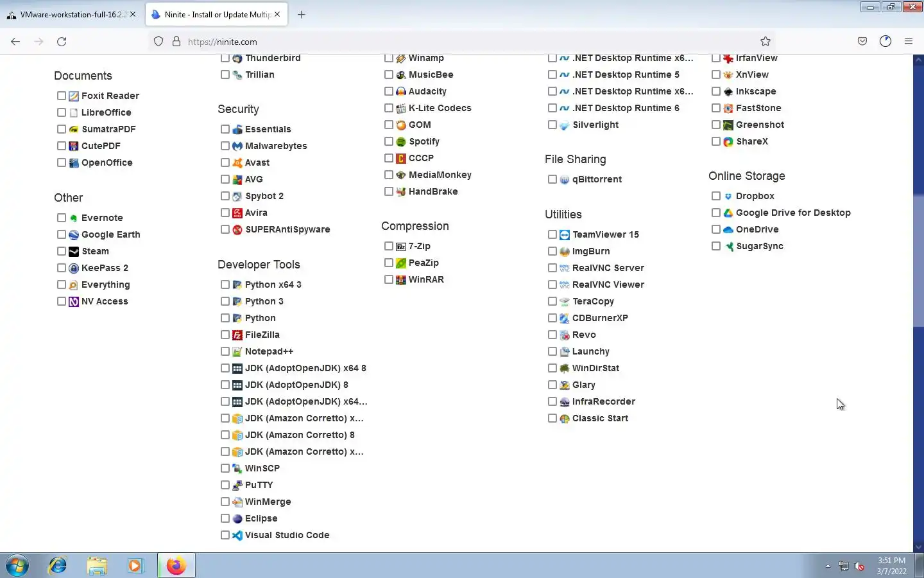The width and height of the screenshot is (924, 578).
Task: Switch to the VMware-workstation-full tab
Action: click(x=71, y=14)
